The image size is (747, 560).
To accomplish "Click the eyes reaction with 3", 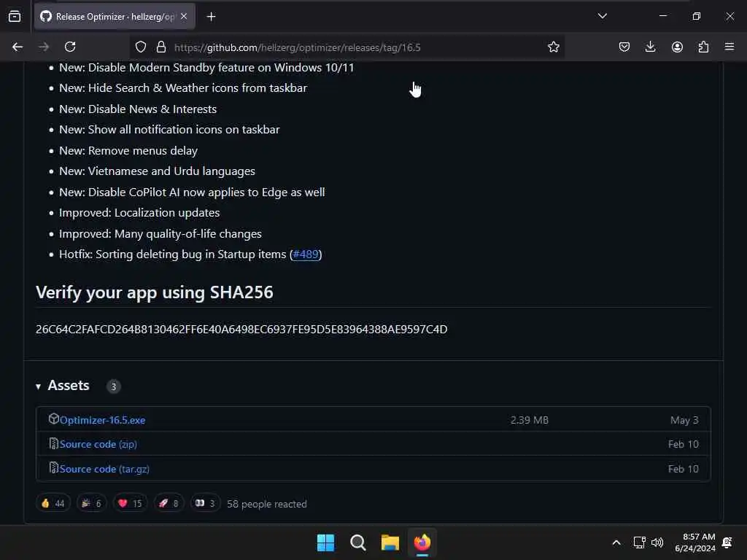I will pyautogui.click(x=205, y=503).
